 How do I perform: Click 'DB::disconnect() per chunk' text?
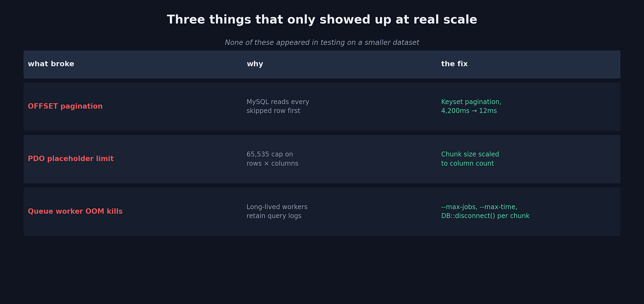click(x=485, y=216)
